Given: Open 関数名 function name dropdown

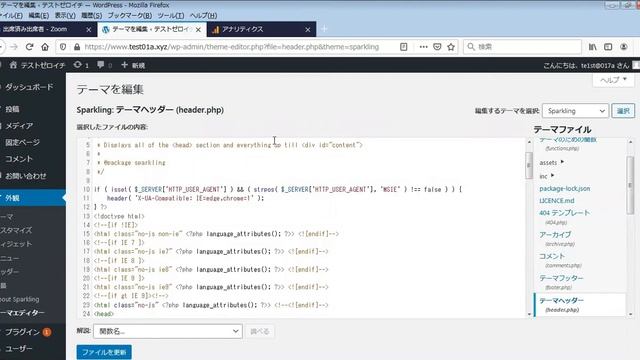Looking at the screenshot, I should point(168,331).
